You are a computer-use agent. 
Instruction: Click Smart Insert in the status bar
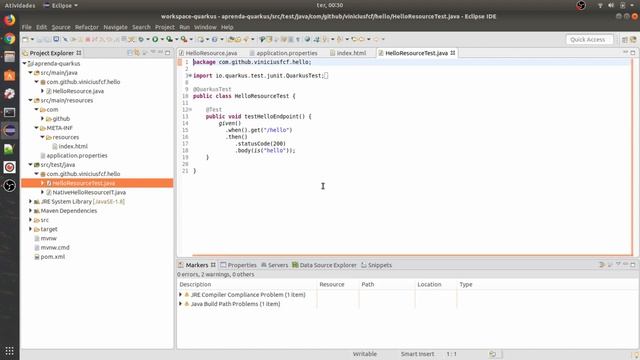point(417,354)
